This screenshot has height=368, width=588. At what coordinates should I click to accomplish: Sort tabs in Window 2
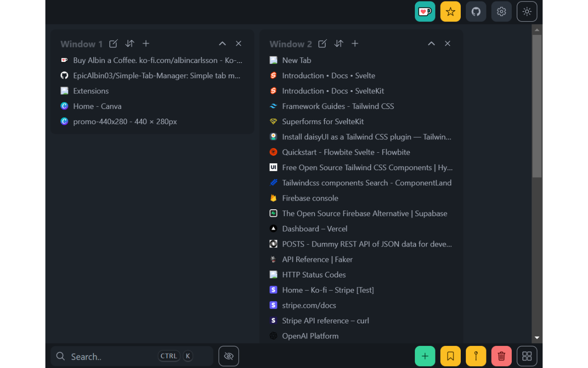(339, 44)
